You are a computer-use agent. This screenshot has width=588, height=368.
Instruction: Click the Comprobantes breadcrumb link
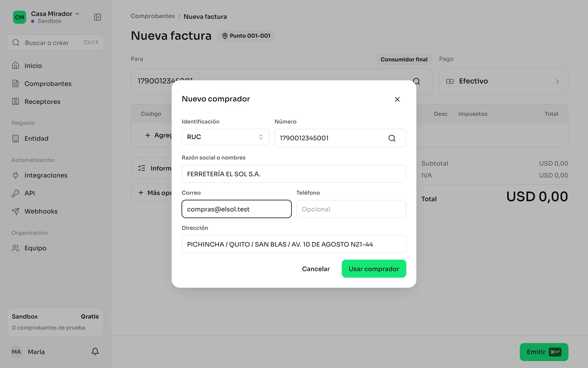(153, 16)
